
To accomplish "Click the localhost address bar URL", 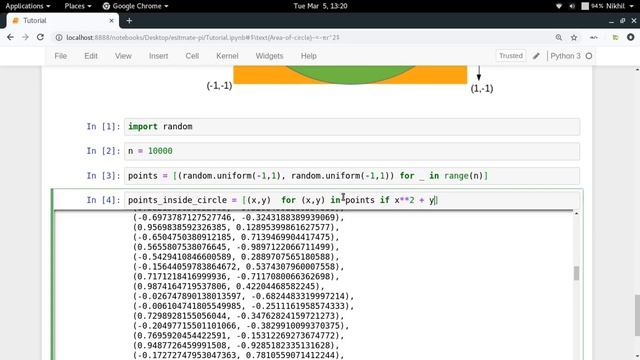I will pos(202,38).
